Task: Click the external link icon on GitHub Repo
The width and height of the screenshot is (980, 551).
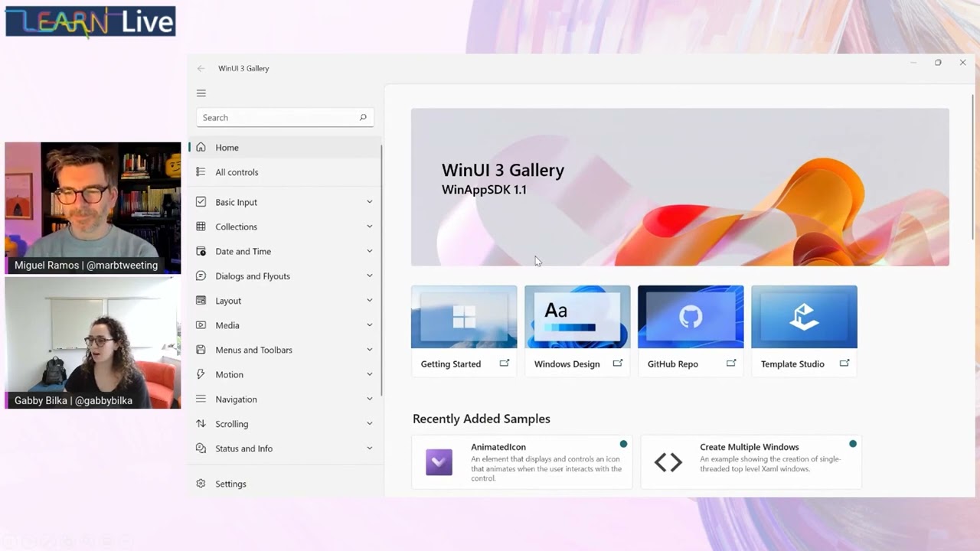Action: tap(731, 364)
